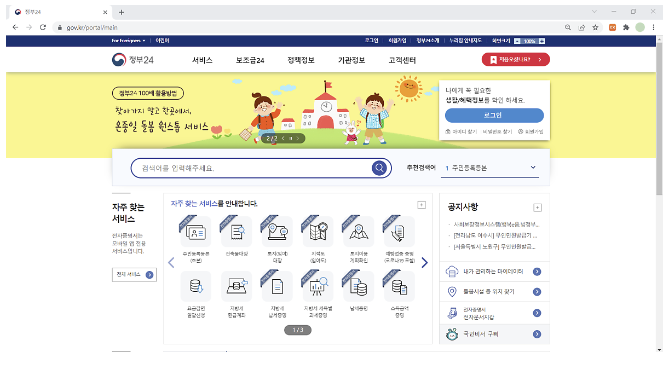
Task: Click the 회원가입 link in top bar
Action: pos(397,40)
